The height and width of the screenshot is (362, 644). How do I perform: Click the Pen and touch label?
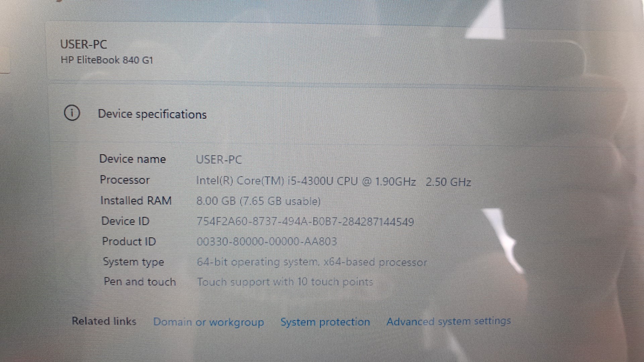coord(140,282)
